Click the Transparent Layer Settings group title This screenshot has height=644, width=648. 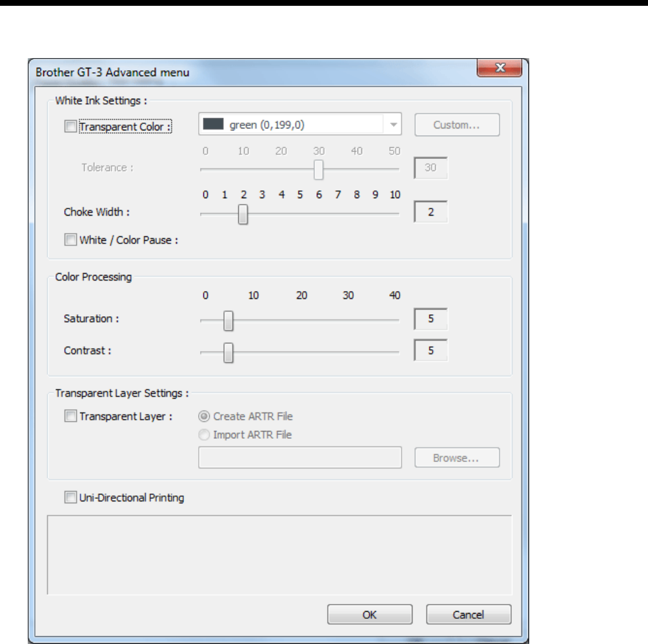tap(122, 393)
